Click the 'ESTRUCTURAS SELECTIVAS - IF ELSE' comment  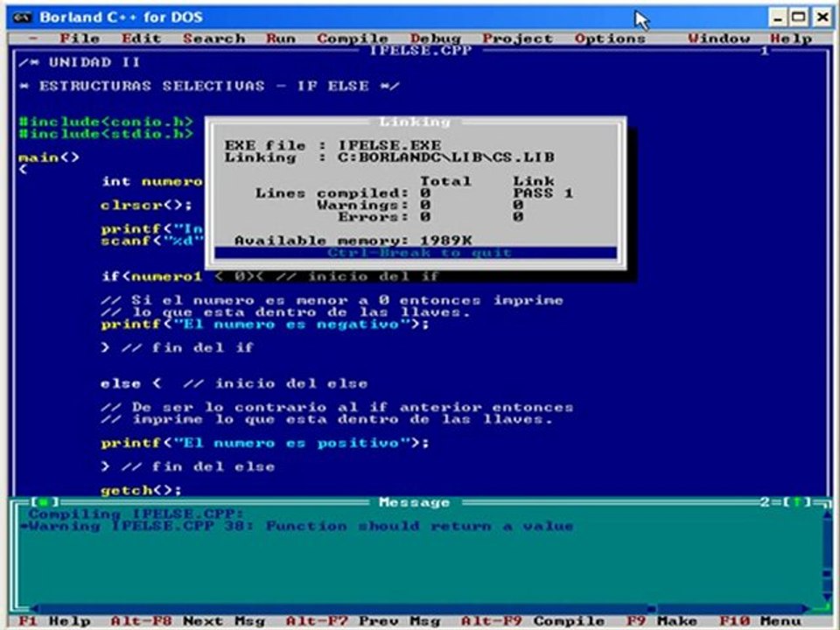(x=209, y=86)
